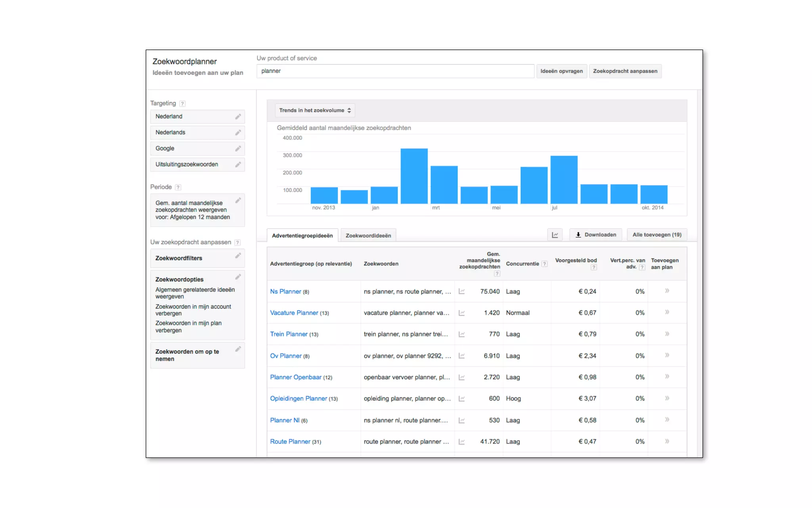The image size is (812, 508).
Task: Switch to the Zoekwoordideeën tab
Action: click(368, 235)
